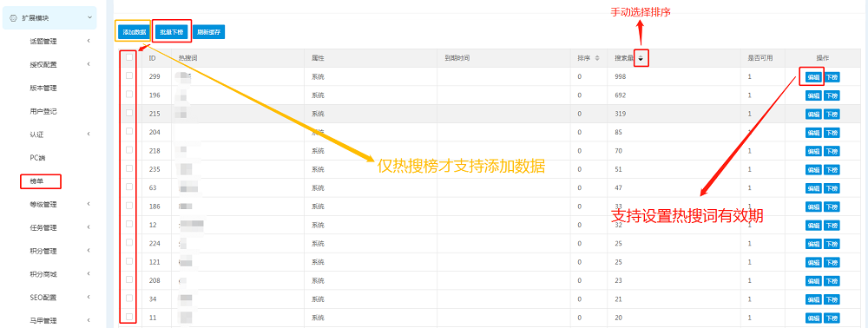The image size is (868, 328).
Task: Remove row ID 215 via 下榜
Action: 832,114
